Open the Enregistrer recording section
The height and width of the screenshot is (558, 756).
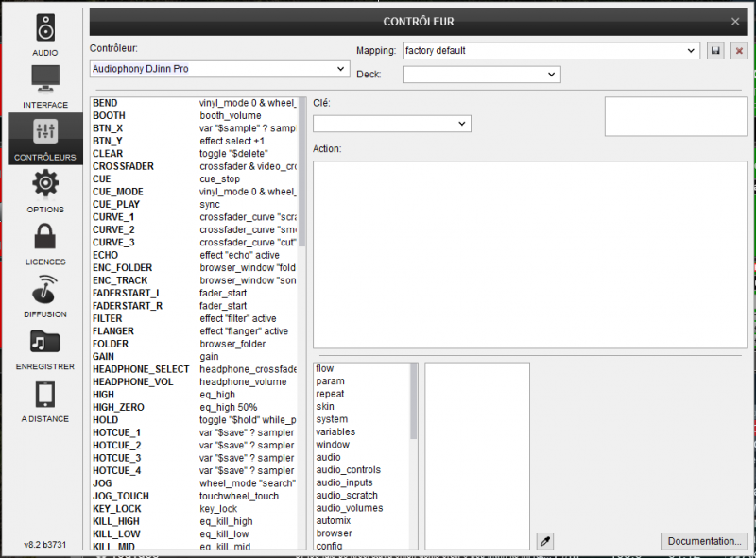[x=44, y=347]
